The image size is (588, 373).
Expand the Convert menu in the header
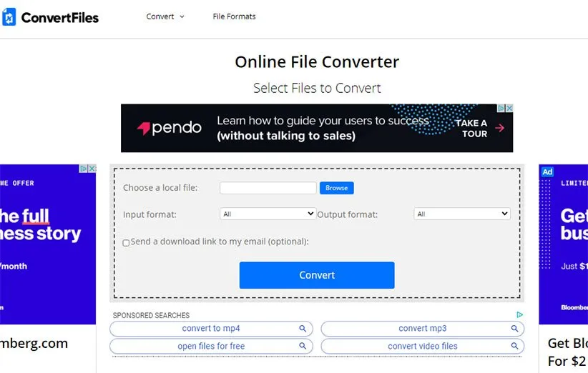pyautogui.click(x=165, y=16)
